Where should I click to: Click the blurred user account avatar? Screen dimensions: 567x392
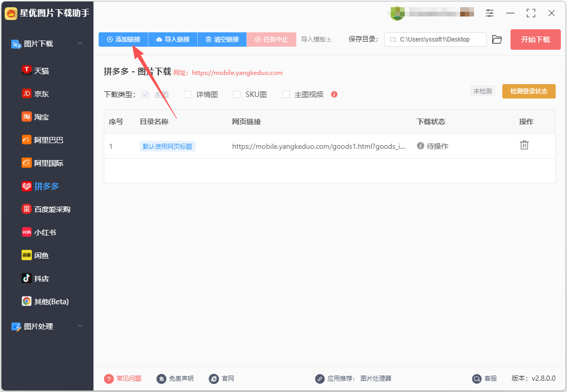397,13
